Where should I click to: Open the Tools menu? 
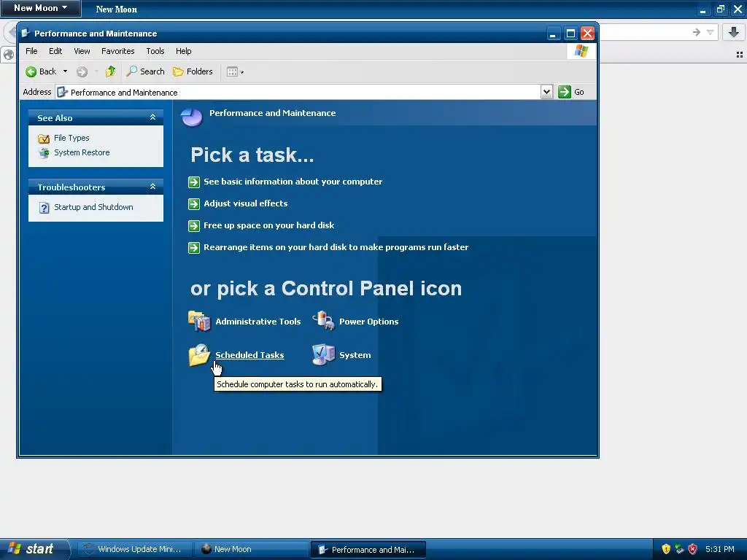point(155,51)
